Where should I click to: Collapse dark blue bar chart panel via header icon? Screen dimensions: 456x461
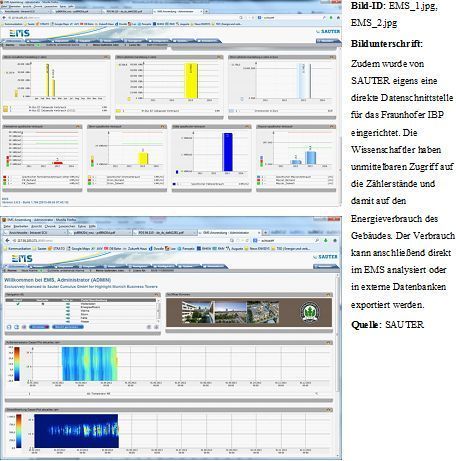[x=247, y=127]
